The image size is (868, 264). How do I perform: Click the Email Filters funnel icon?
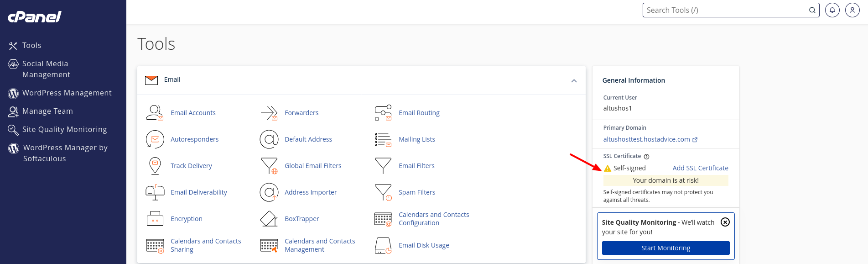point(383,166)
